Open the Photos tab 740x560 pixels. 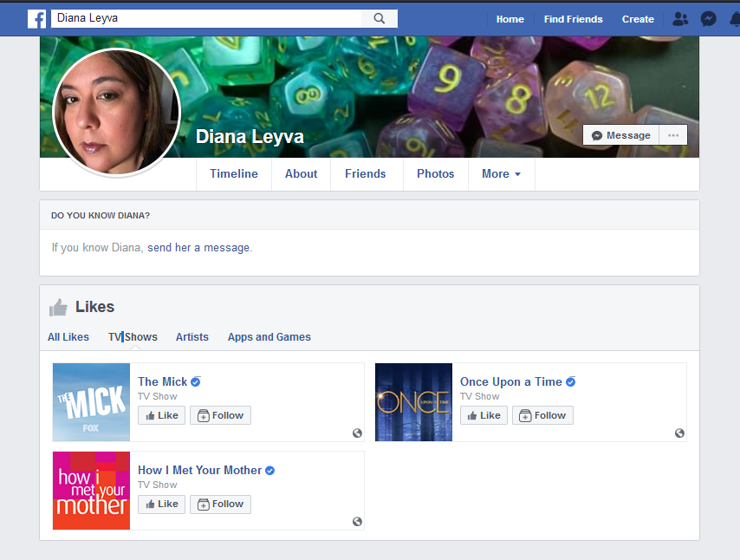(436, 173)
